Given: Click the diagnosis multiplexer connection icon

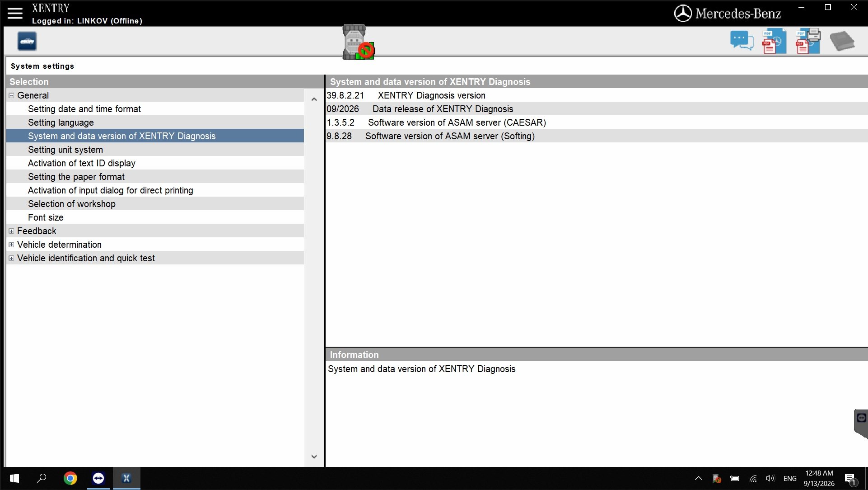Looking at the screenshot, I should point(358,42).
